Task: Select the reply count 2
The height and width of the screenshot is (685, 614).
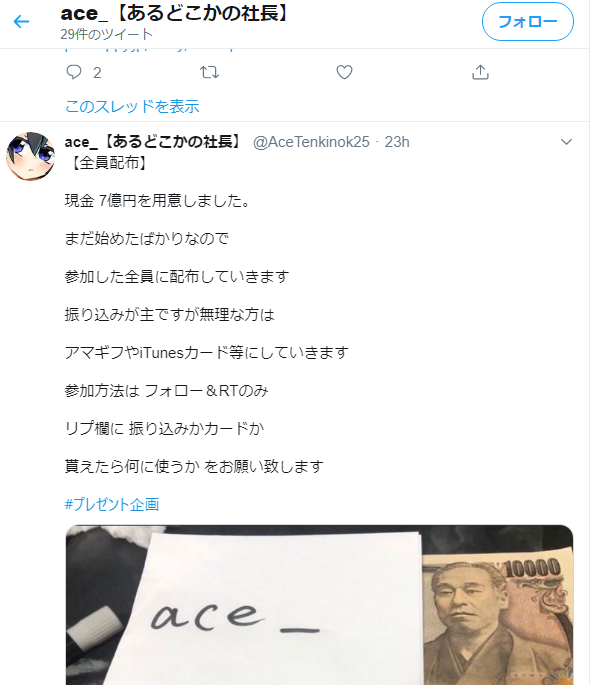Action: click(x=97, y=73)
